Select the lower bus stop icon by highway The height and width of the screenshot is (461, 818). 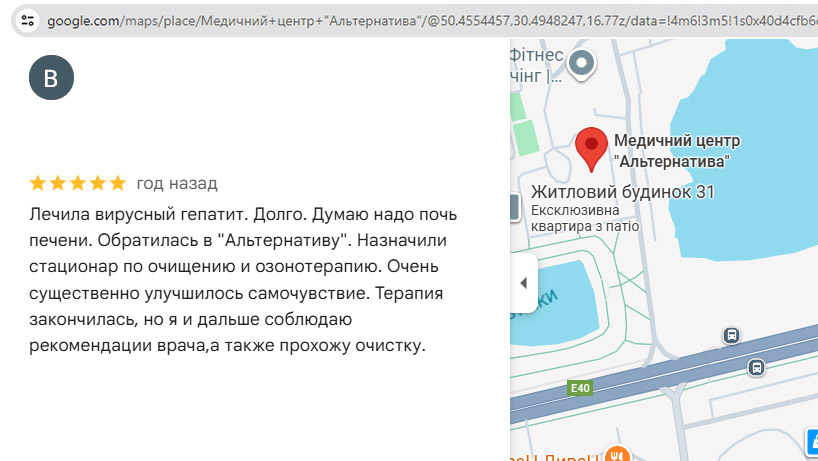point(756,368)
